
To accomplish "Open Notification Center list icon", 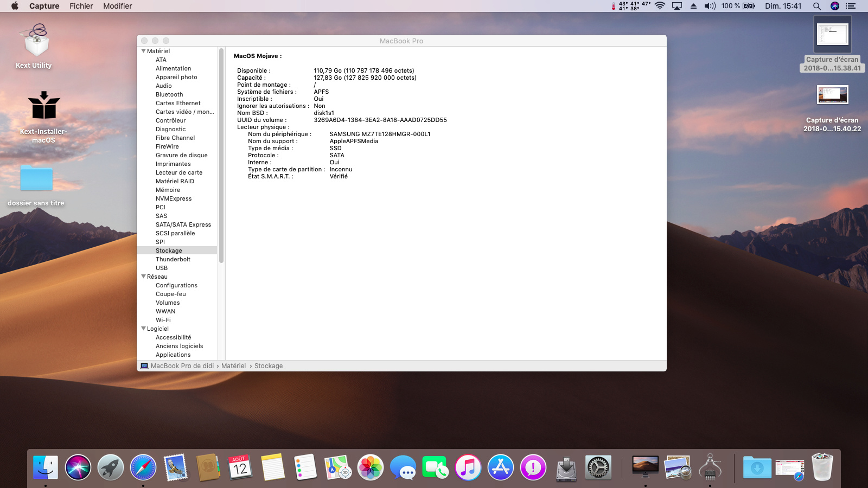I will tap(851, 6).
